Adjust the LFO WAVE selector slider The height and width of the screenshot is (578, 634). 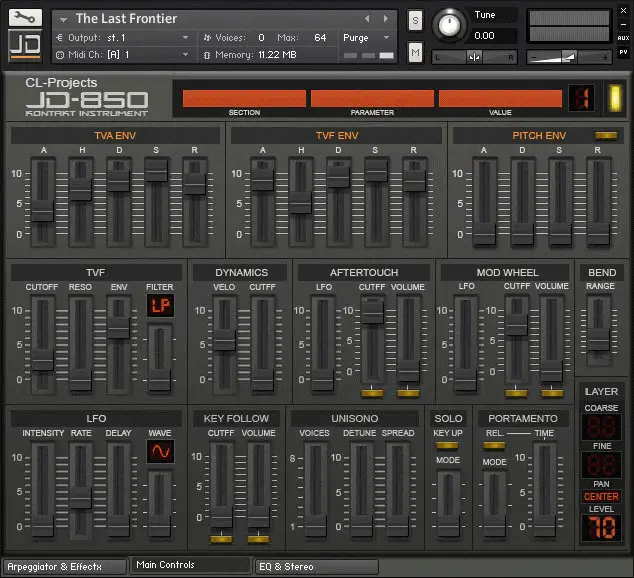[x=160, y=525]
